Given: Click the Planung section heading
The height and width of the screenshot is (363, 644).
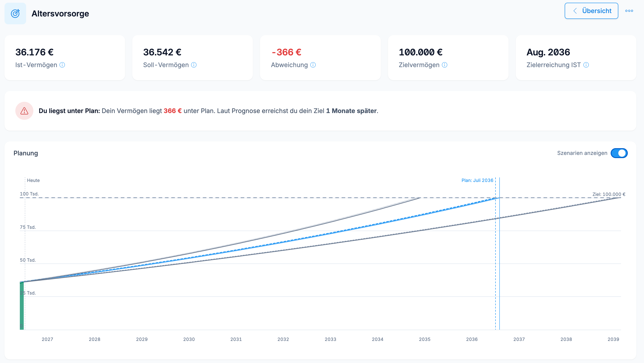Looking at the screenshot, I should coord(26,153).
